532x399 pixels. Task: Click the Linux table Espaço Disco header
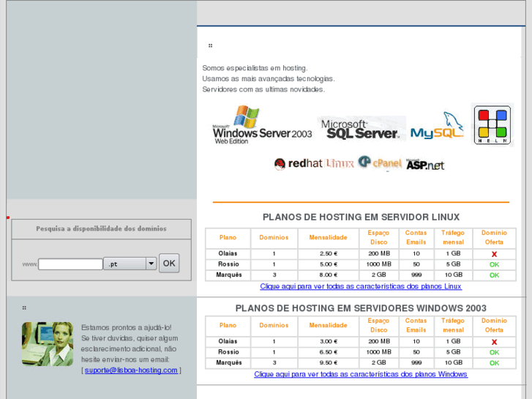[378, 237]
